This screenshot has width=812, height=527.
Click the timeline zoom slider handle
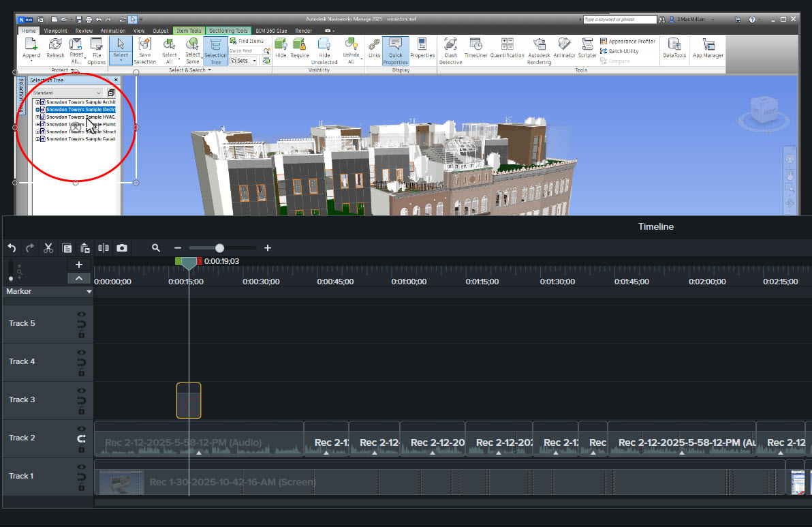point(219,248)
